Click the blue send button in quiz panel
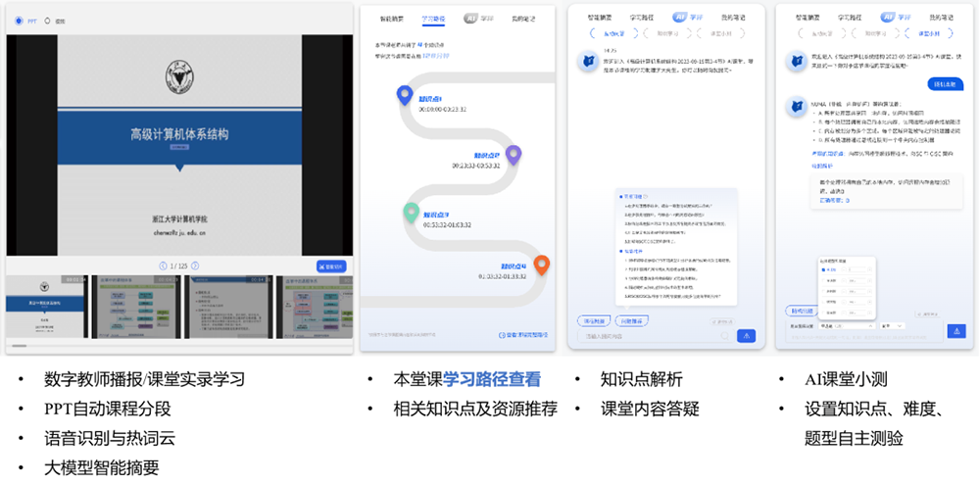This screenshot has width=980, height=484. 955,331
